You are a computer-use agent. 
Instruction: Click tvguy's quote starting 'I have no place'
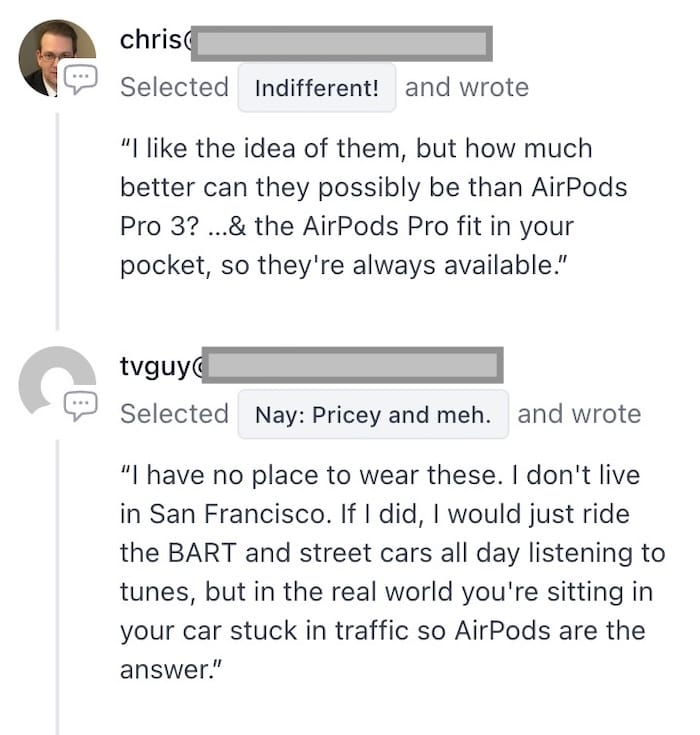click(393, 572)
